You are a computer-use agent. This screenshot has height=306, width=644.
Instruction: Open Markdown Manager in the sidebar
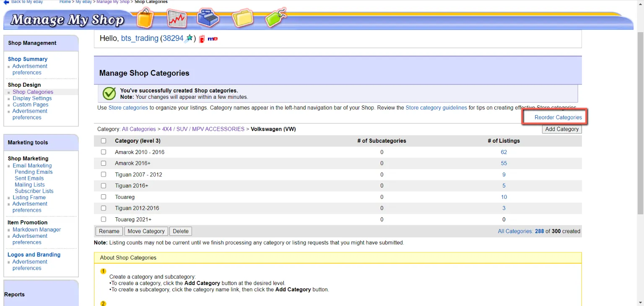36,229
